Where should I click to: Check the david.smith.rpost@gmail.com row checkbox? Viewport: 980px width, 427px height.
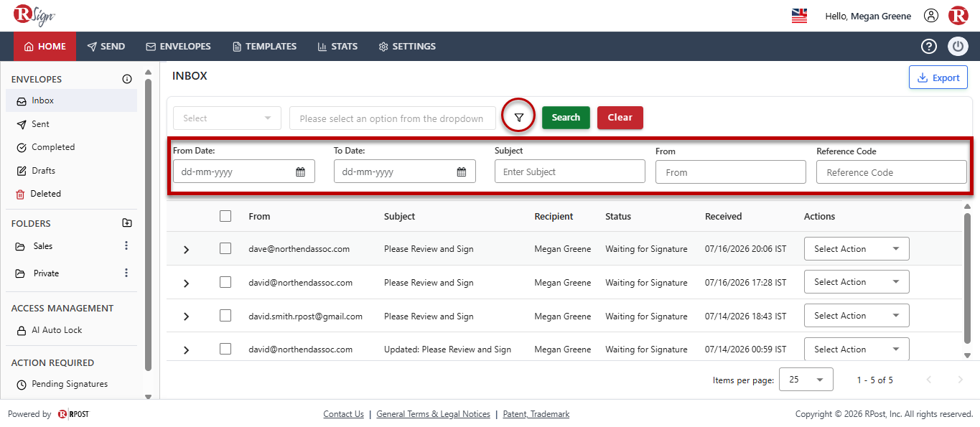tap(225, 315)
